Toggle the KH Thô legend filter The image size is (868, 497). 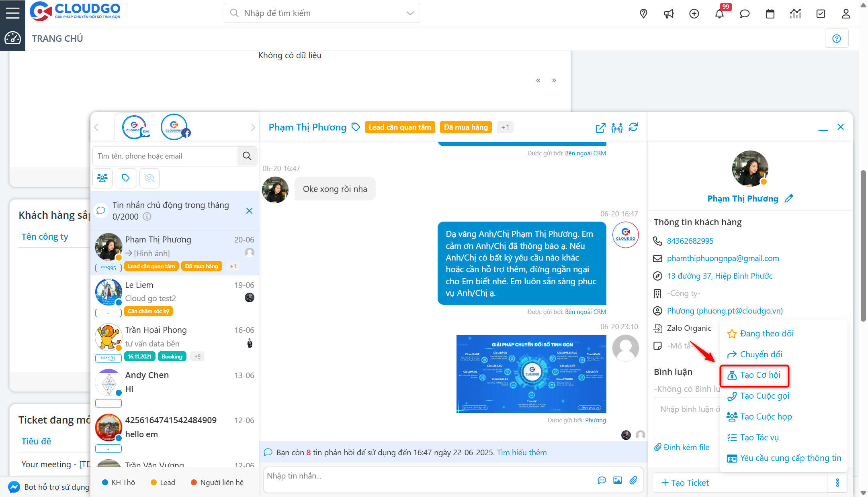click(119, 482)
